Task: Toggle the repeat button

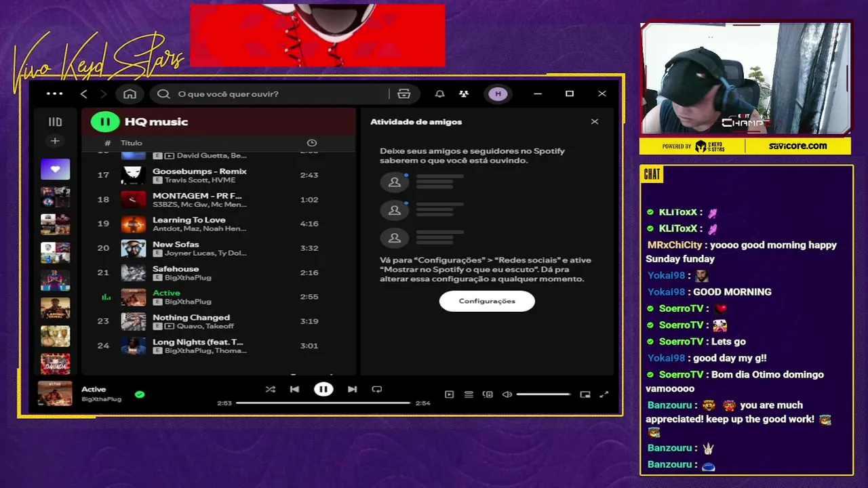Action: [x=377, y=389]
